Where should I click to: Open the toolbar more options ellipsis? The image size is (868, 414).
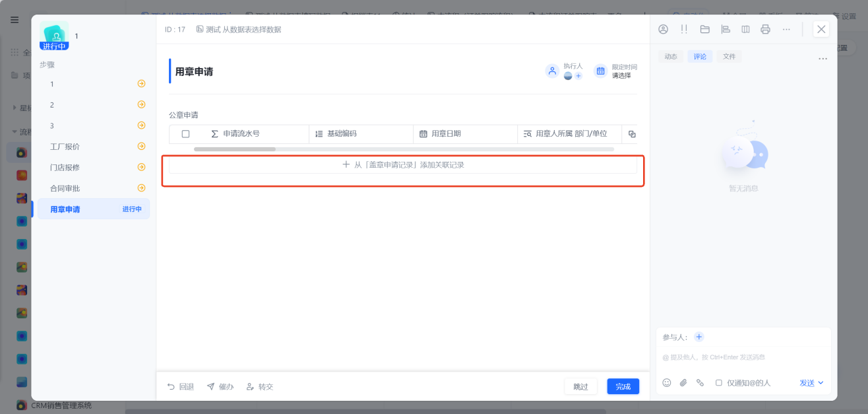pos(786,29)
